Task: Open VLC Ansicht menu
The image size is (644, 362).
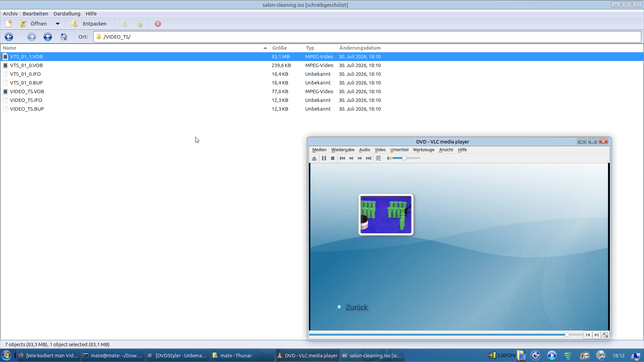Action: coord(446,150)
